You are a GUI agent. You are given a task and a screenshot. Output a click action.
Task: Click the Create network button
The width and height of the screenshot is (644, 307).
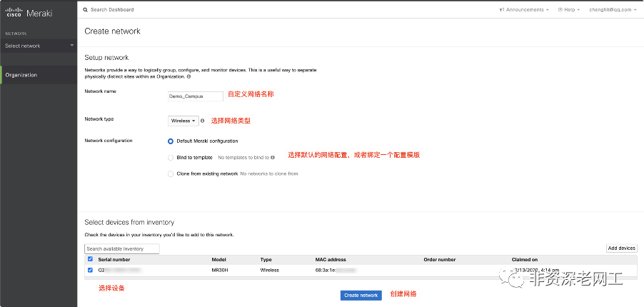pos(361,296)
